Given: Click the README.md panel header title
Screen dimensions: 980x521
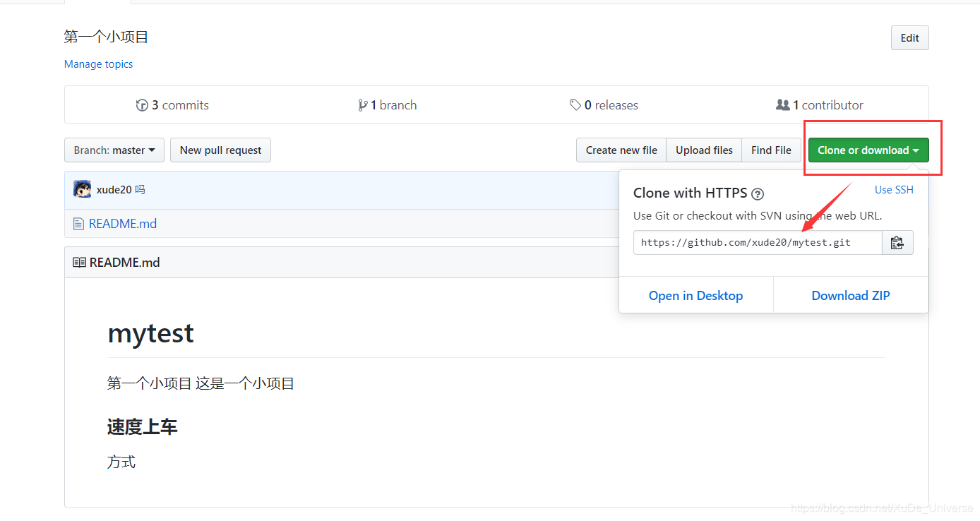Looking at the screenshot, I should (124, 263).
